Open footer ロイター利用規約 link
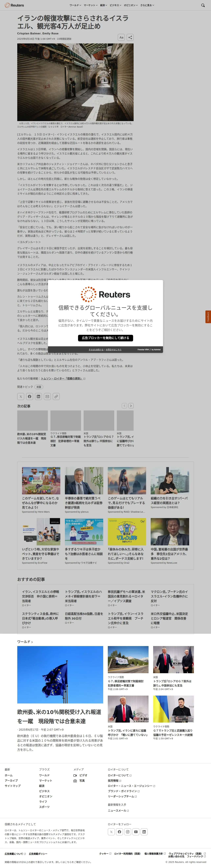 [x=127, y=854]
